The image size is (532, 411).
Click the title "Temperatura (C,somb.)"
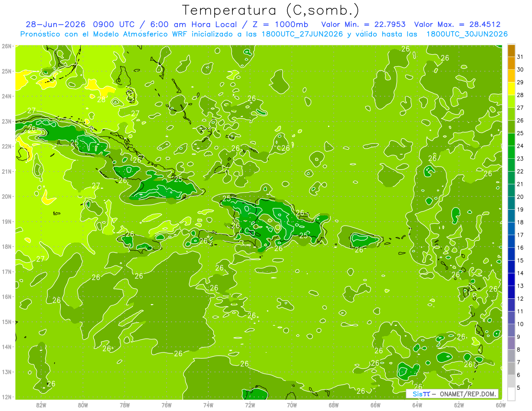pyautogui.click(x=271, y=11)
